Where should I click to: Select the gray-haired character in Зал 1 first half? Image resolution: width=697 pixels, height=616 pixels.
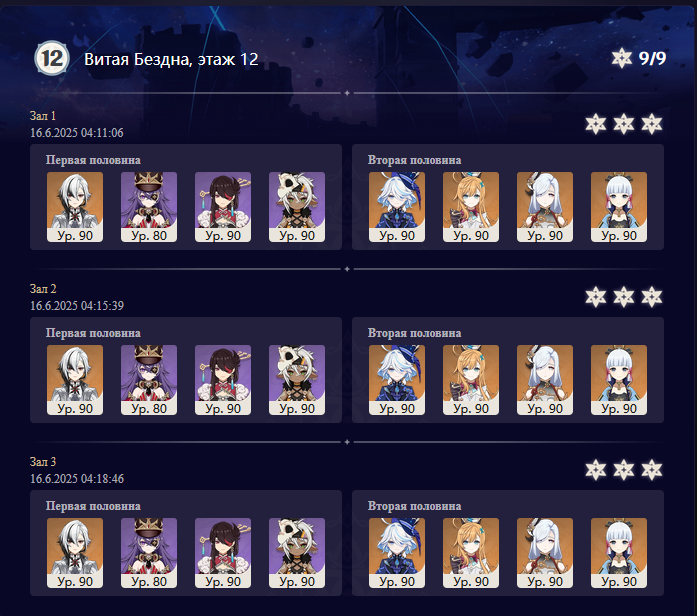[x=75, y=207]
